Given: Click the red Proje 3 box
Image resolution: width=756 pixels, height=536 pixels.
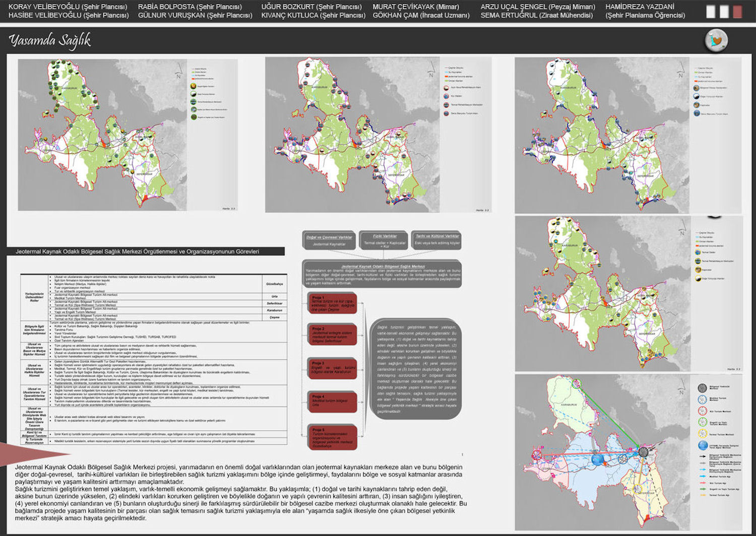Looking at the screenshot, I should pos(332,369).
